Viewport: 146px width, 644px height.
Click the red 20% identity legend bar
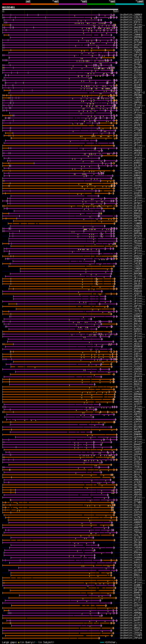tap(16, 4)
